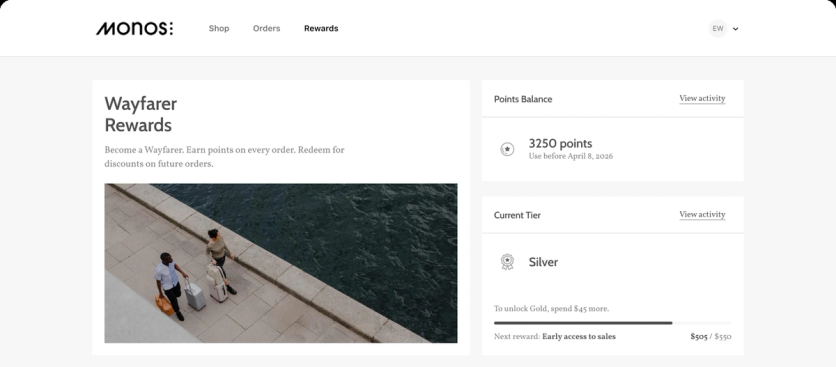Click the Points Balance heading

tap(523, 99)
